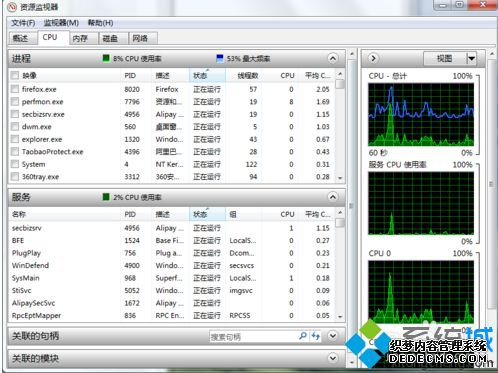Select the TaobaoProtect.exe process name

53,152
